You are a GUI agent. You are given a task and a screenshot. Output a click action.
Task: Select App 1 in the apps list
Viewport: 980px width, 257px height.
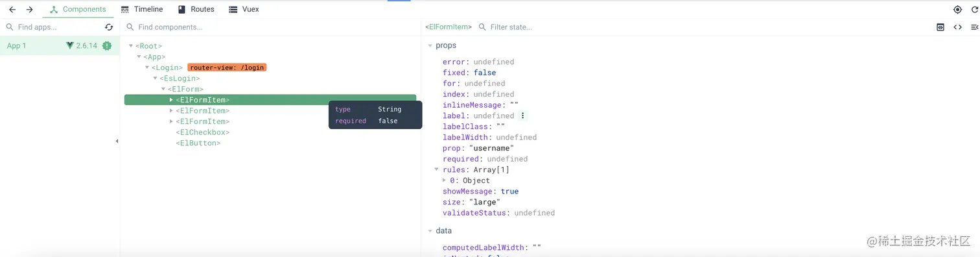click(60, 45)
